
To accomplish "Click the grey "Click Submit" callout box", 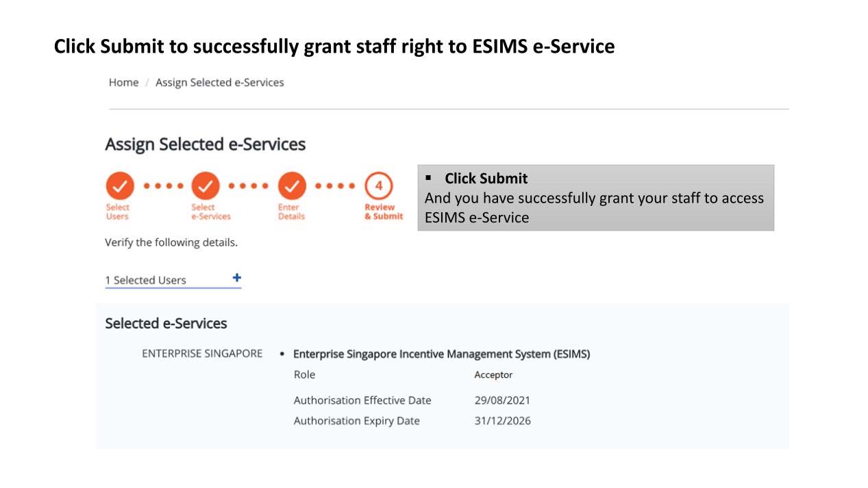I will (x=595, y=198).
